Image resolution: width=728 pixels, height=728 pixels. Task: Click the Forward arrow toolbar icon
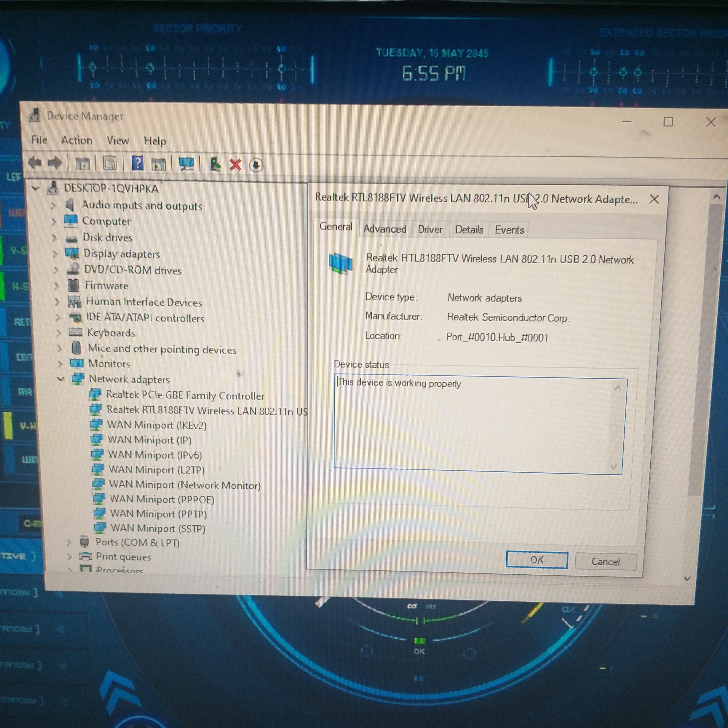click(x=55, y=163)
